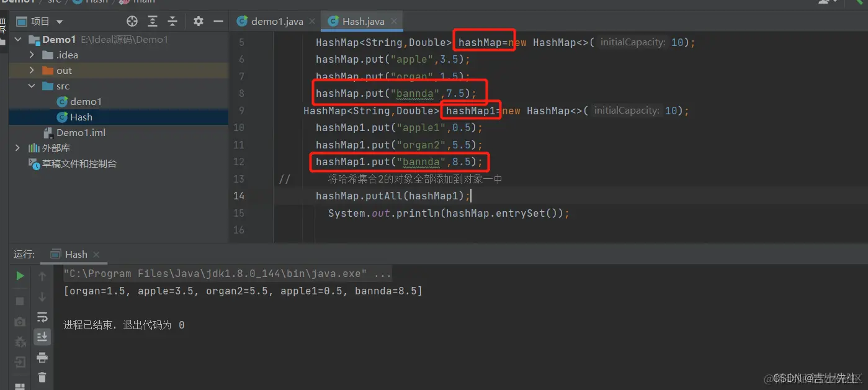Expand the out folder
The height and width of the screenshot is (390, 868).
pyautogui.click(x=32, y=71)
